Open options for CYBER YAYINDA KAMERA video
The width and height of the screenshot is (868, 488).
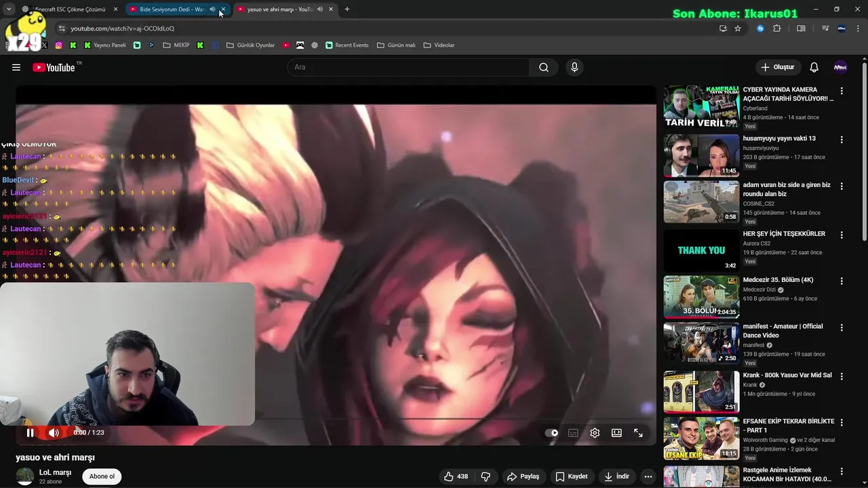point(842,91)
